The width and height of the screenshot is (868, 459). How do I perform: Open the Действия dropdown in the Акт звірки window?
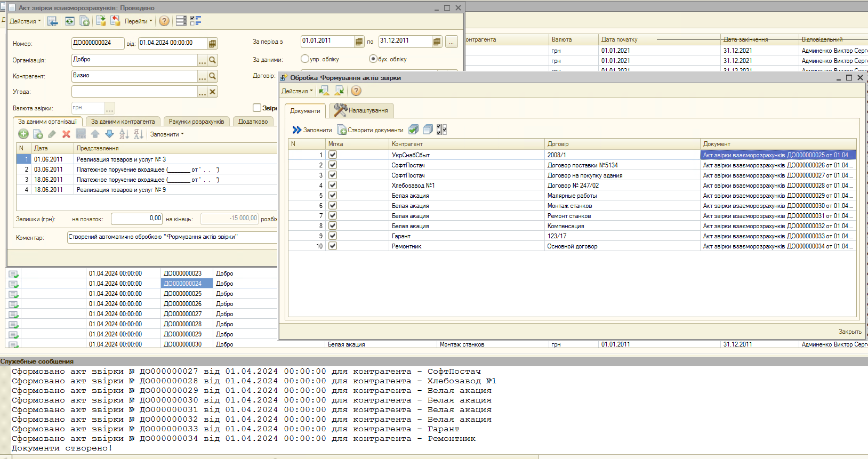coord(25,21)
